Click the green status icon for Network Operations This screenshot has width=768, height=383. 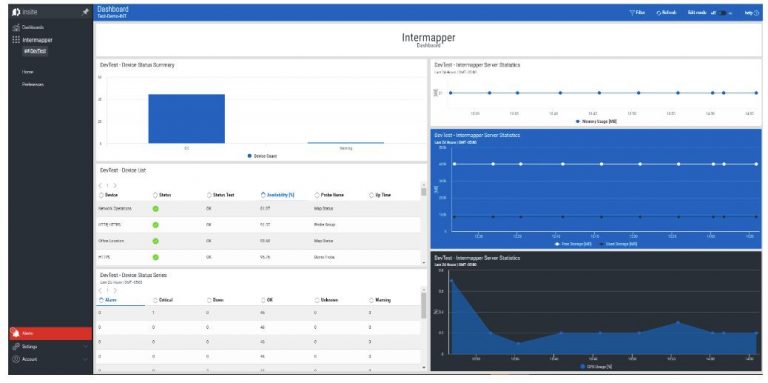pyautogui.click(x=155, y=209)
